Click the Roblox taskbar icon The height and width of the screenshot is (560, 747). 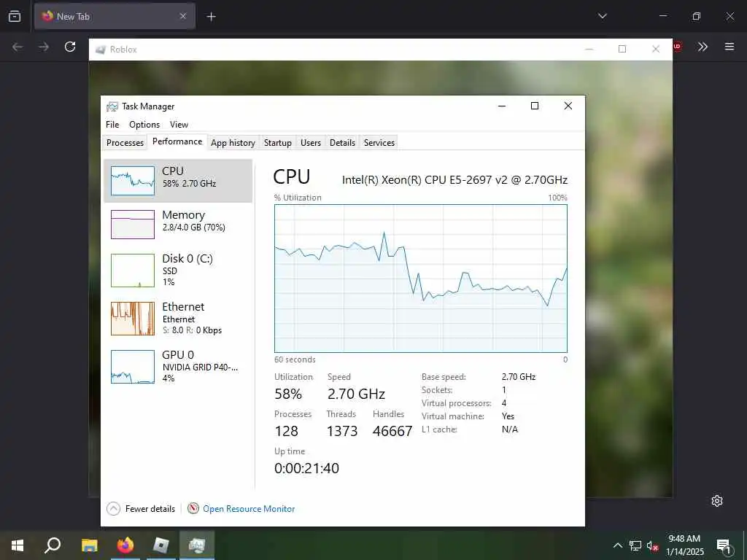tap(161, 545)
